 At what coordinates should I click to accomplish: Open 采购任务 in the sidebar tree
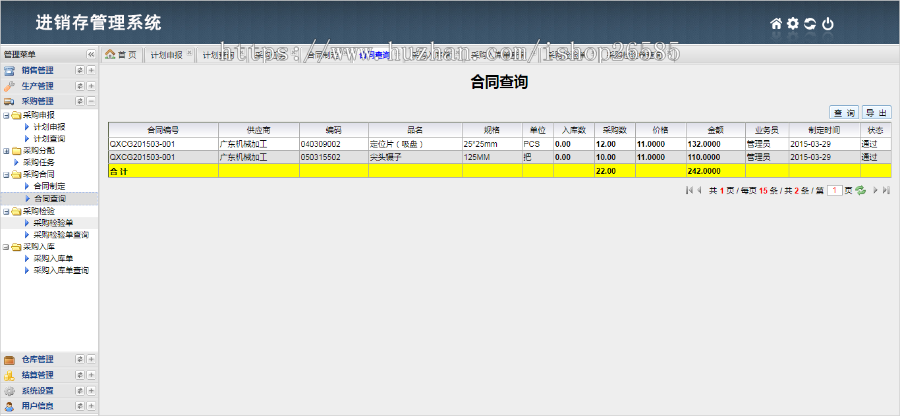click(x=38, y=162)
